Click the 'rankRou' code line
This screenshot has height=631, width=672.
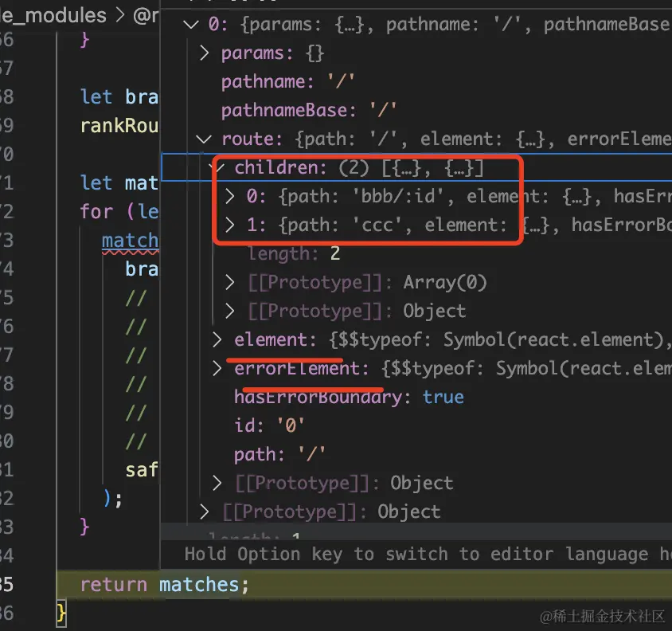(119, 126)
